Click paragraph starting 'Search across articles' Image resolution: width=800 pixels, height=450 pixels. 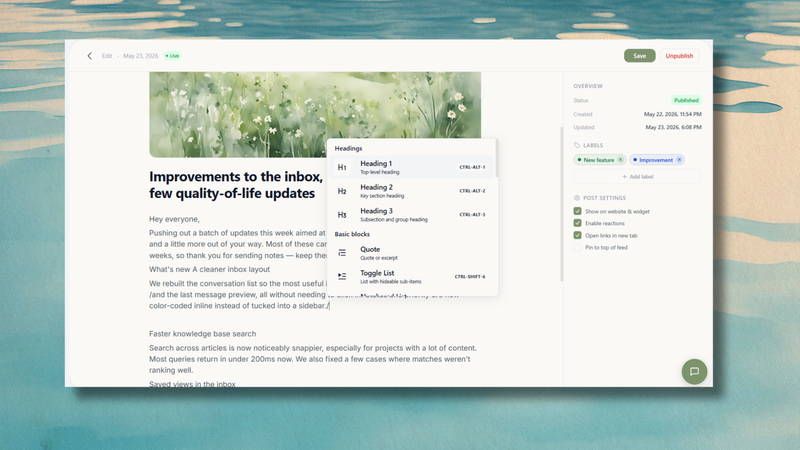313,359
